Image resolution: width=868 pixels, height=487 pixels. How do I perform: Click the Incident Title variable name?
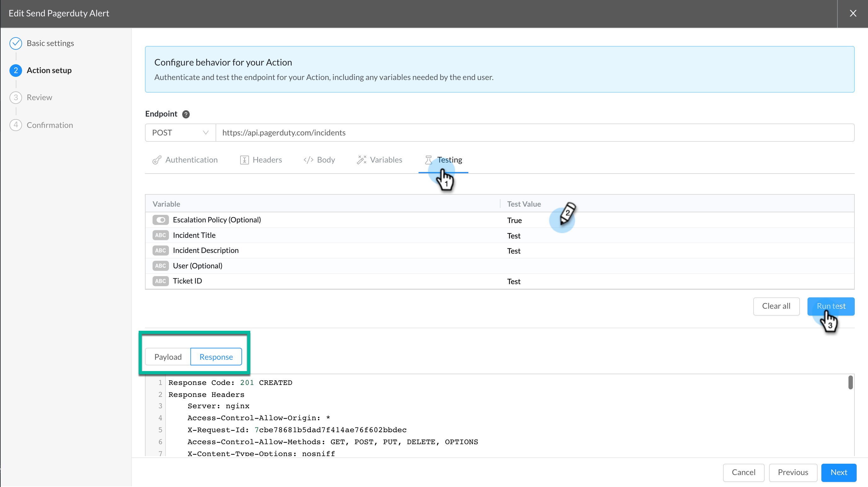pos(194,235)
